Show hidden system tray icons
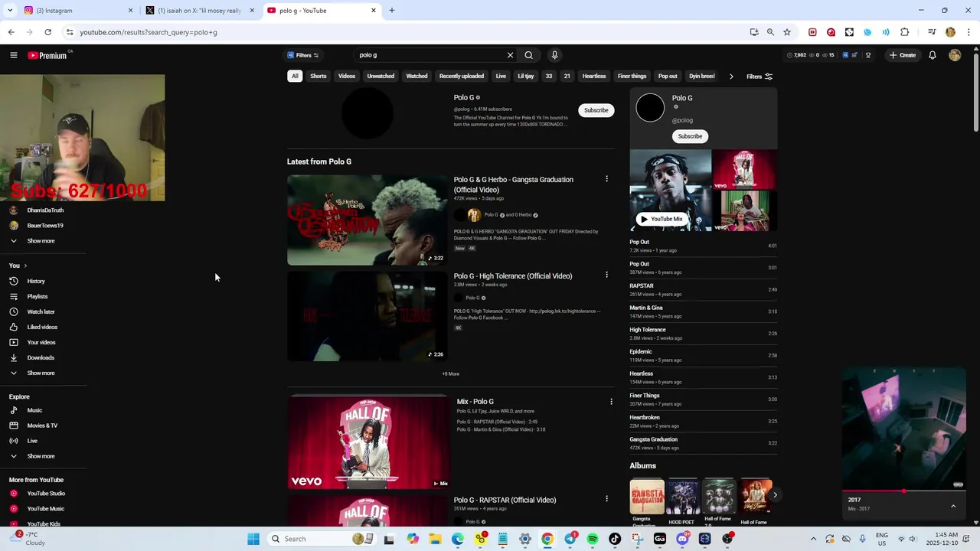980x551 pixels. [x=813, y=539]
